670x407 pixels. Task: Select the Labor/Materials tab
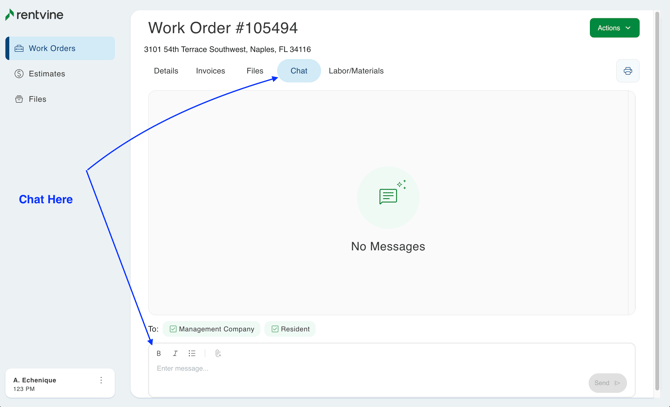356,71
